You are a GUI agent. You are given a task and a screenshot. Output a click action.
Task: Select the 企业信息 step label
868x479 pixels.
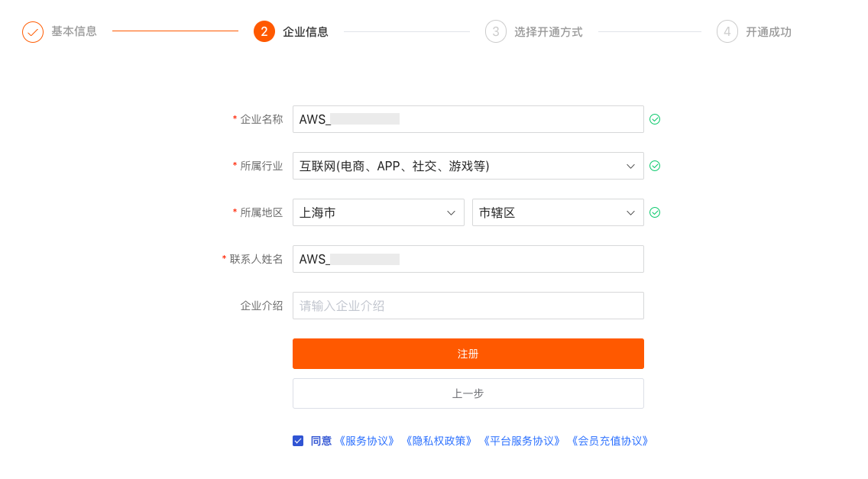[x=306, y=32]
